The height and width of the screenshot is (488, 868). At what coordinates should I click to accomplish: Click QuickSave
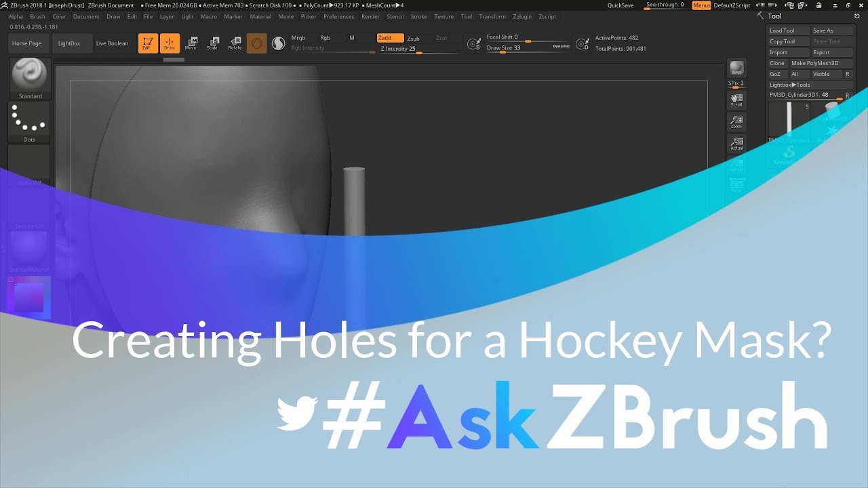coord(620,5)
